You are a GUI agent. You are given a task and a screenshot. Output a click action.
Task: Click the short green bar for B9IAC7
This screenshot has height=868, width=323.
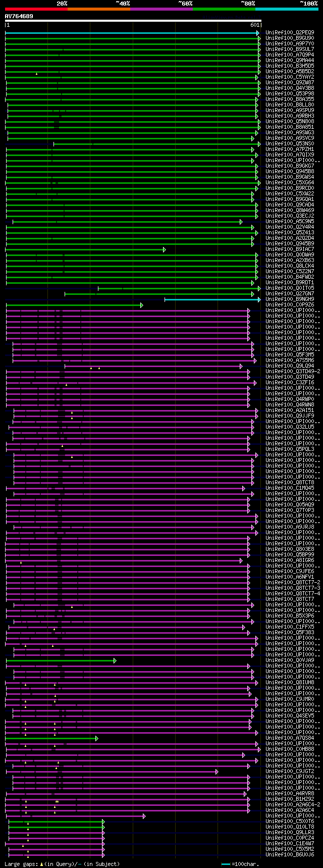pos(85,249)
